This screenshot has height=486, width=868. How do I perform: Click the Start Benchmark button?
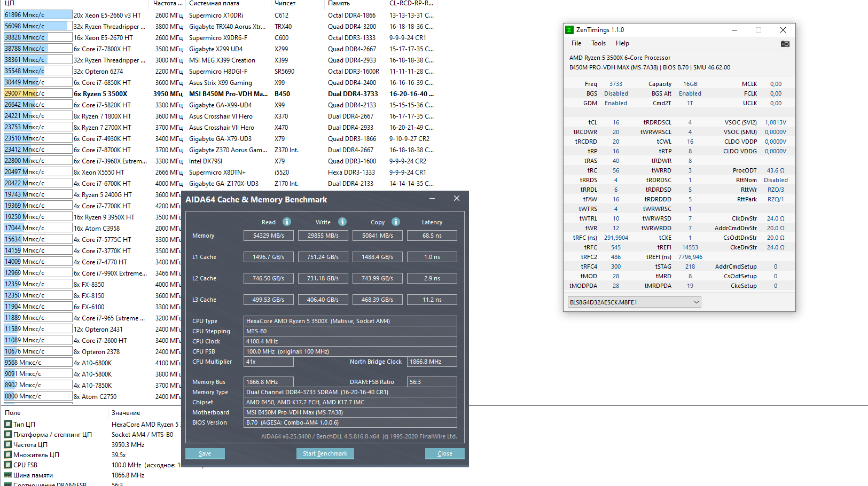click(325, 453)
